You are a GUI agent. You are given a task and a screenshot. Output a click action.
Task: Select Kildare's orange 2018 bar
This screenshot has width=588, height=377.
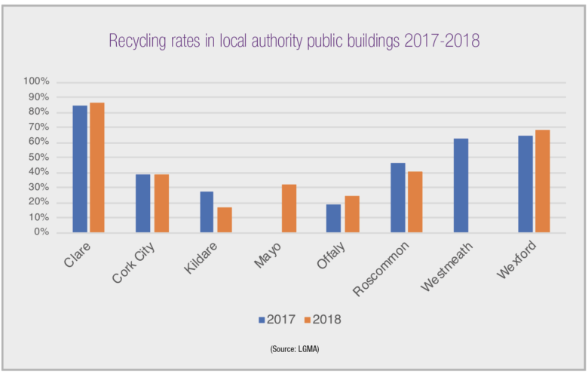coord(225,219)
